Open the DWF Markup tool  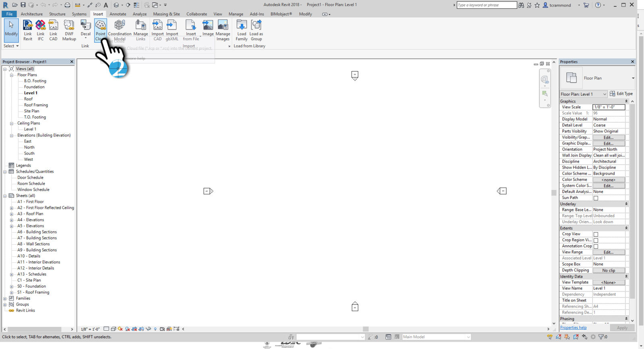tap(69, 30)
